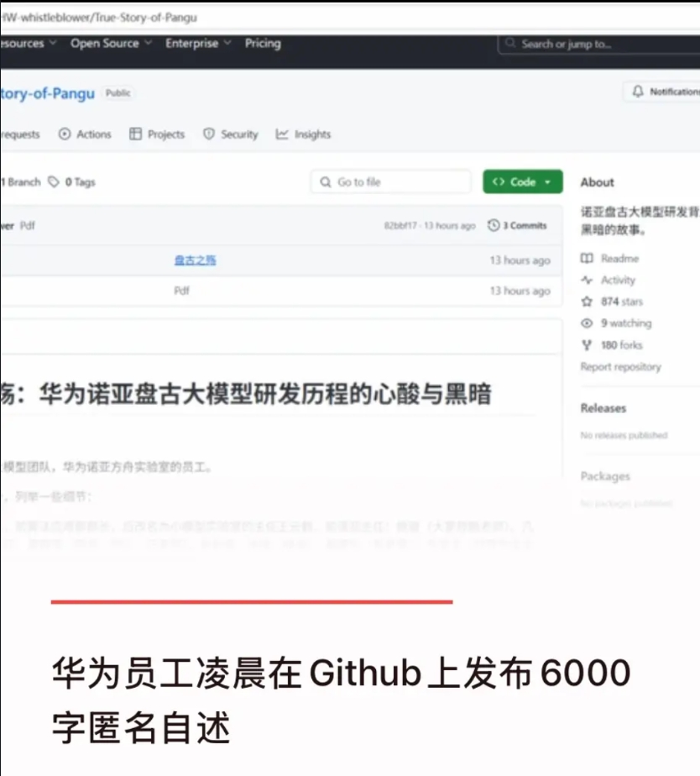Click the 9 watching link
The width and height of the screenshot is (700, 776).
(x=626, y=323)
